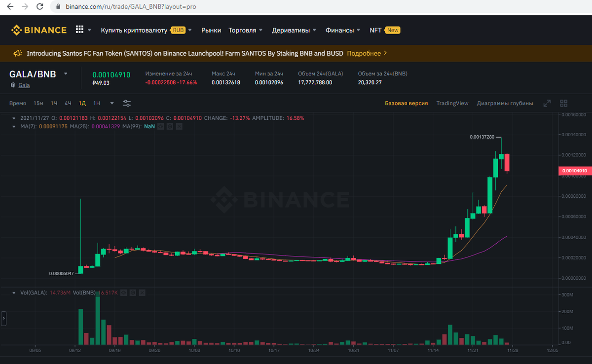Open the Рынки markets page

click(211, 30)
